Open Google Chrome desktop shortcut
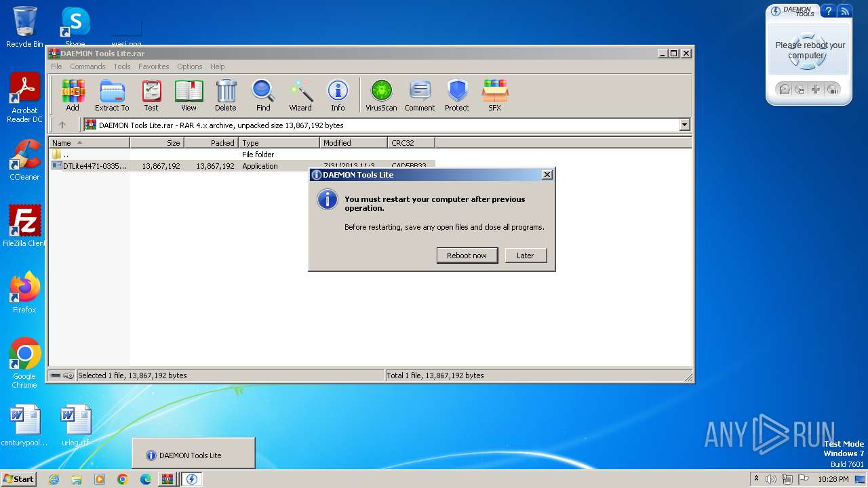Viewport: 868px width, 488px height. click(24, 363)
